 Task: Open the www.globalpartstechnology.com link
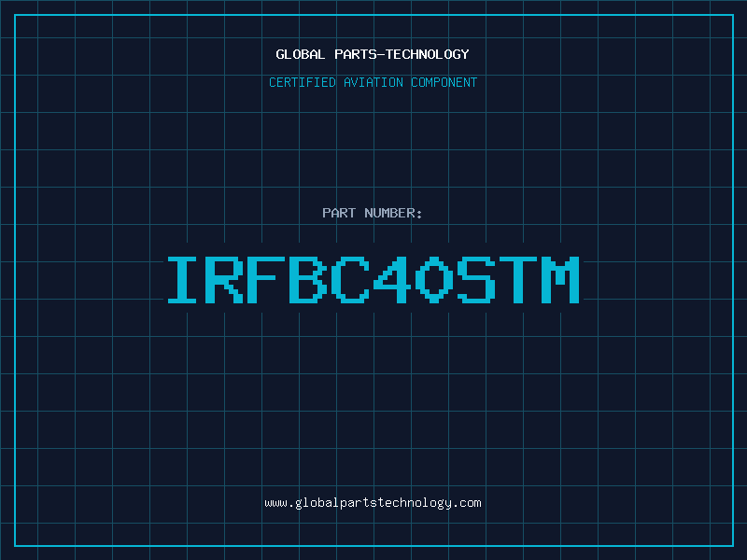tap(373, 503)
